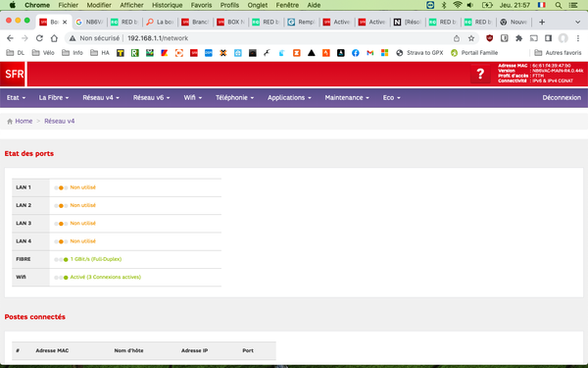Click the French flag input source icon
588x368 pixels.
tap(542, 5)
